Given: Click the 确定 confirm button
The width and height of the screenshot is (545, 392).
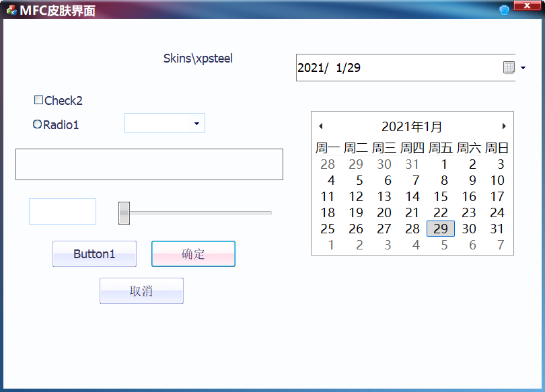Looking at the screenshot, I should tap(193, 253).
